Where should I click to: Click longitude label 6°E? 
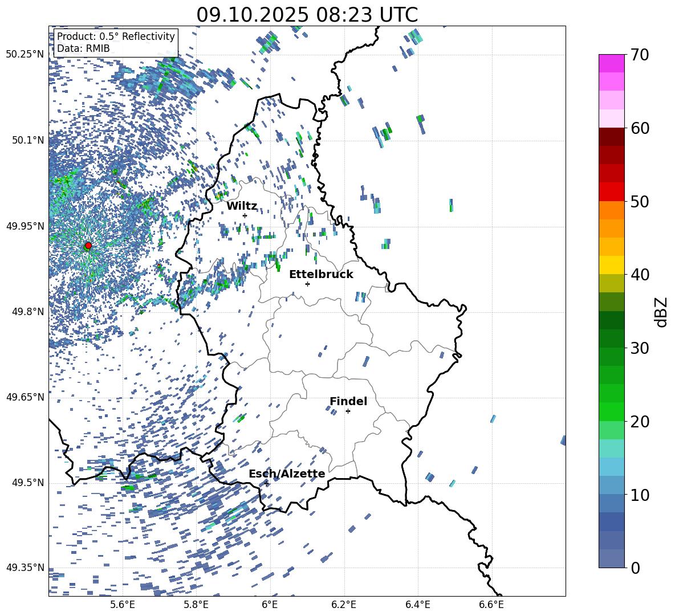tap(270, 605)
